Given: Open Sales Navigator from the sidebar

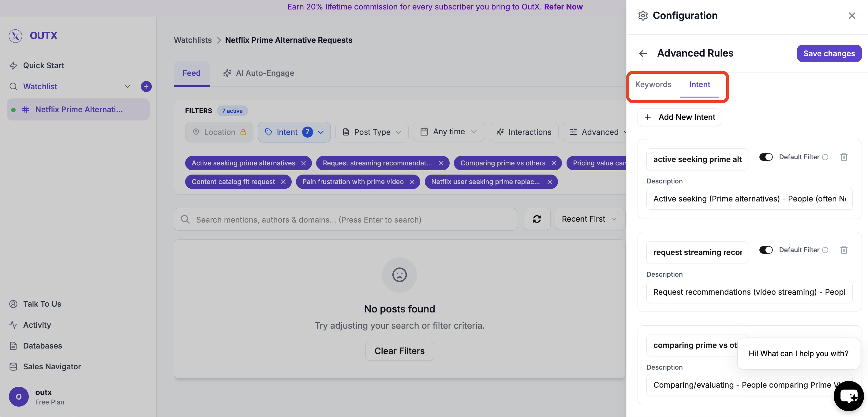Looking at the screenshot, I should 51,367.
